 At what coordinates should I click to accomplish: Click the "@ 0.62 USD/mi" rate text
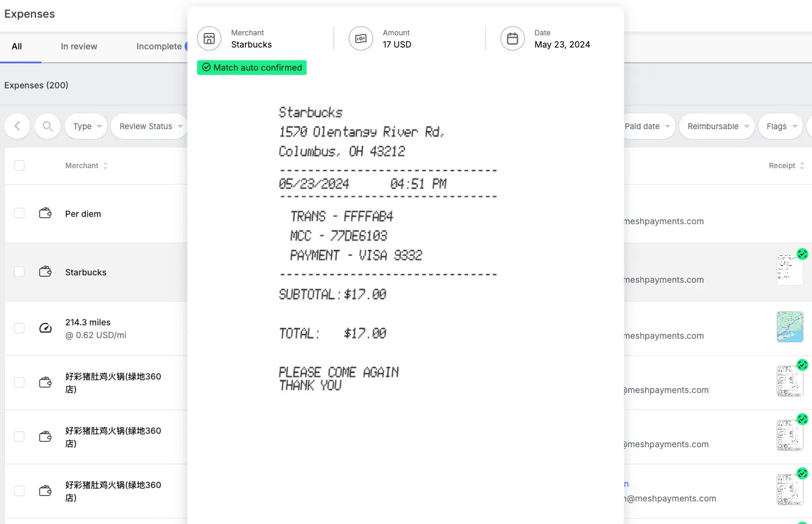(x=96, y=335)
